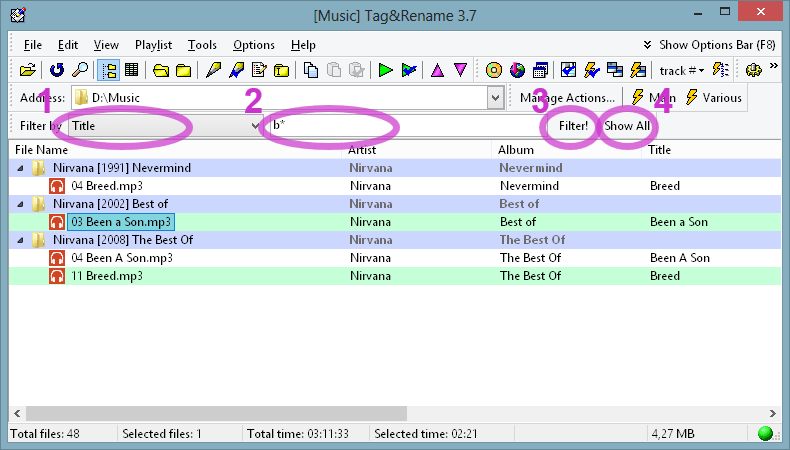Viewport: 790px width, 450px height.
Task: Click the gear settings icon in toolbar
Action: 754,70
